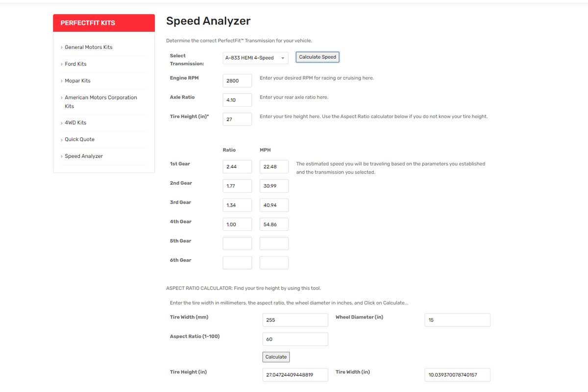Click the Engine RPM input field

coord(237,81)
